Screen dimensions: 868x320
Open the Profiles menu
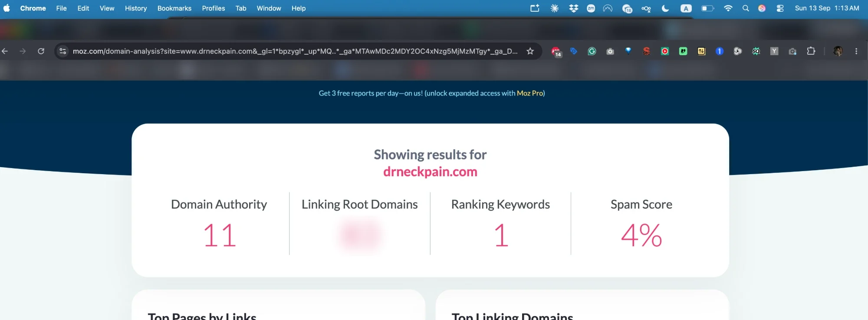[x=214, y=8]
